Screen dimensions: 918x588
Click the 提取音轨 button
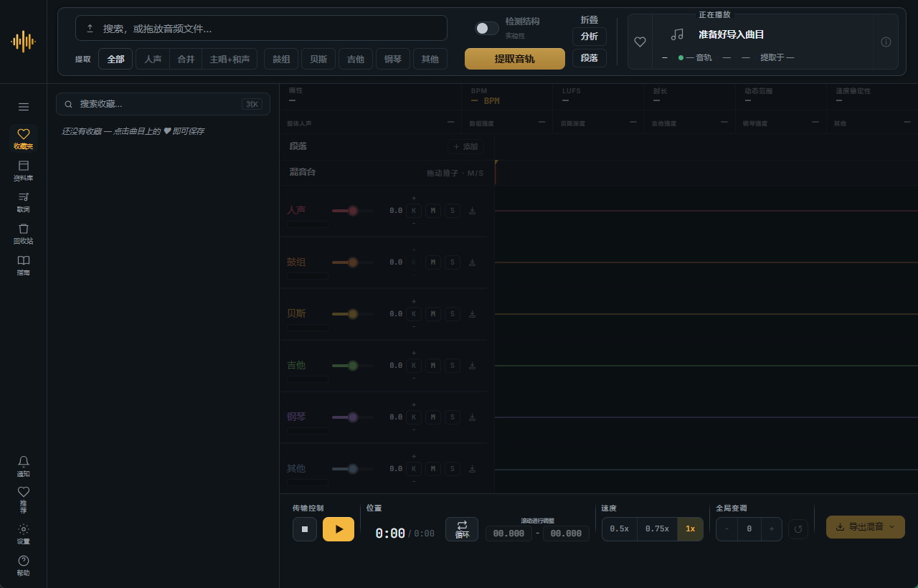click(x=515, y=59)
